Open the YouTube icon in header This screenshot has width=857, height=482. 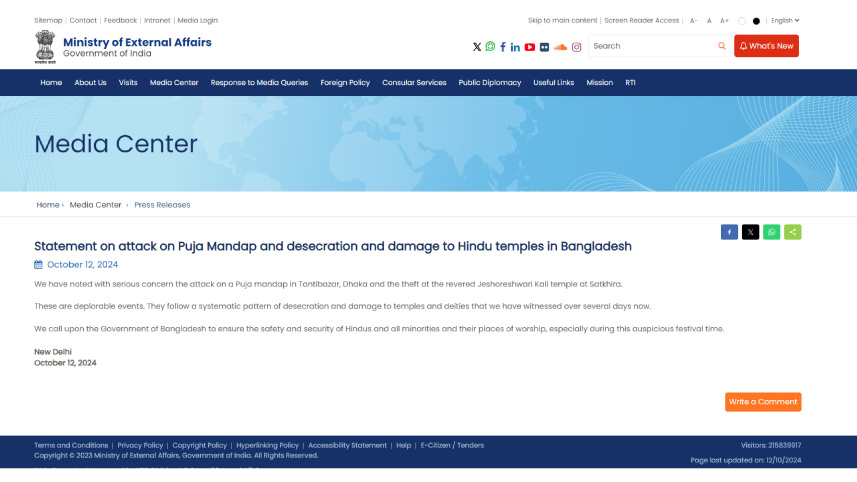point(530,46)
